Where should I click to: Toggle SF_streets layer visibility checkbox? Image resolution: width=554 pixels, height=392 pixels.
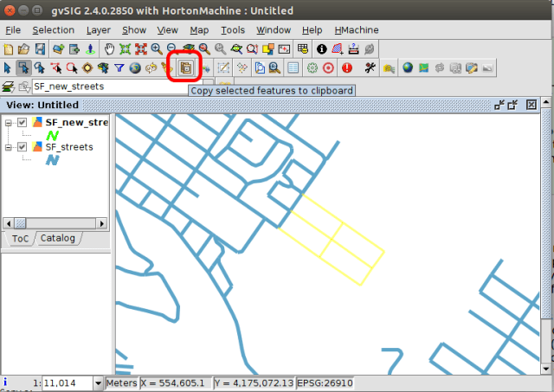tap(23, 147)
